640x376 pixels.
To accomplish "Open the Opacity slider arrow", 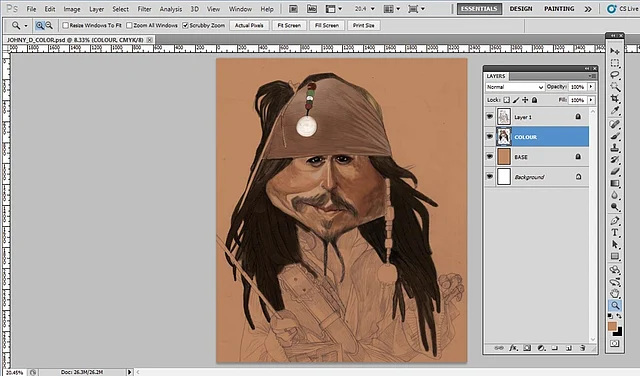I will 591,87.
